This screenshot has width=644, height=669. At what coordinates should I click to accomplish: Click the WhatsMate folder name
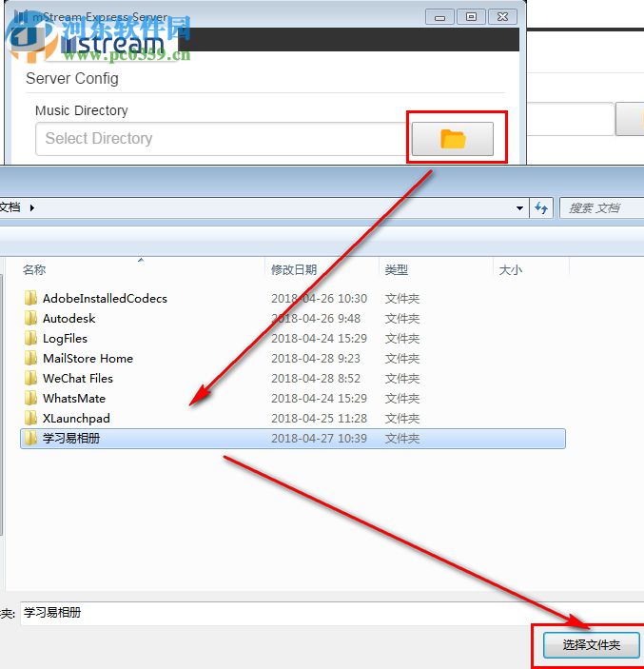tap(74, 399)
